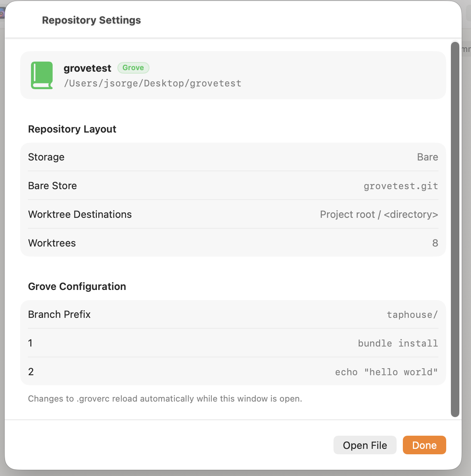
Task: Click the grovetest.git value
Action: click(401, 186)
